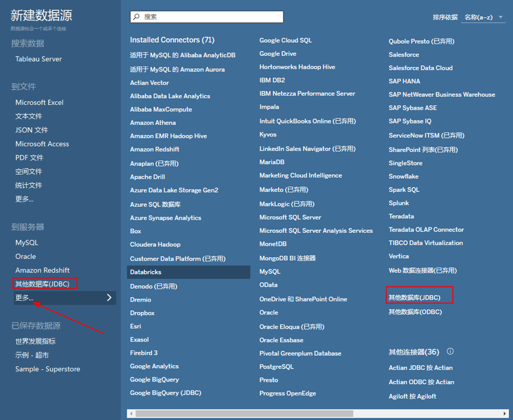This screenshot has height=420, width=513.
Task: Choose Impala connector
Action: click(269, 107)
